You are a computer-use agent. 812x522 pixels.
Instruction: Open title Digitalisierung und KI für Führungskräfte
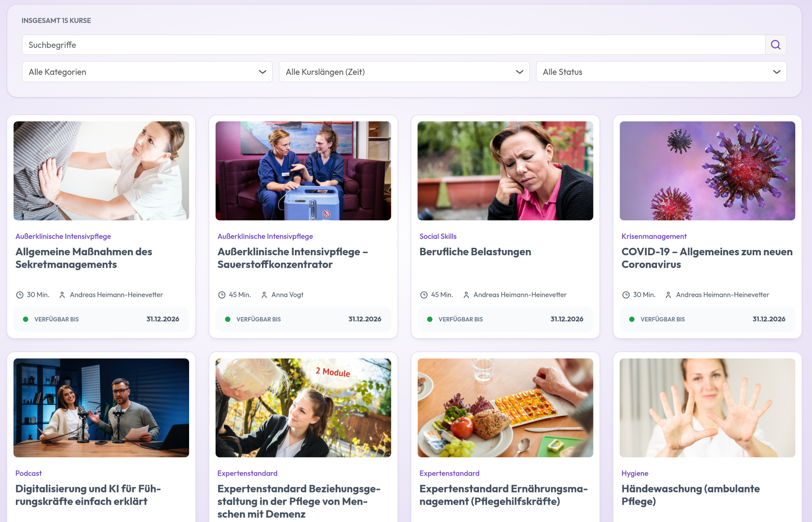(88, 495)
